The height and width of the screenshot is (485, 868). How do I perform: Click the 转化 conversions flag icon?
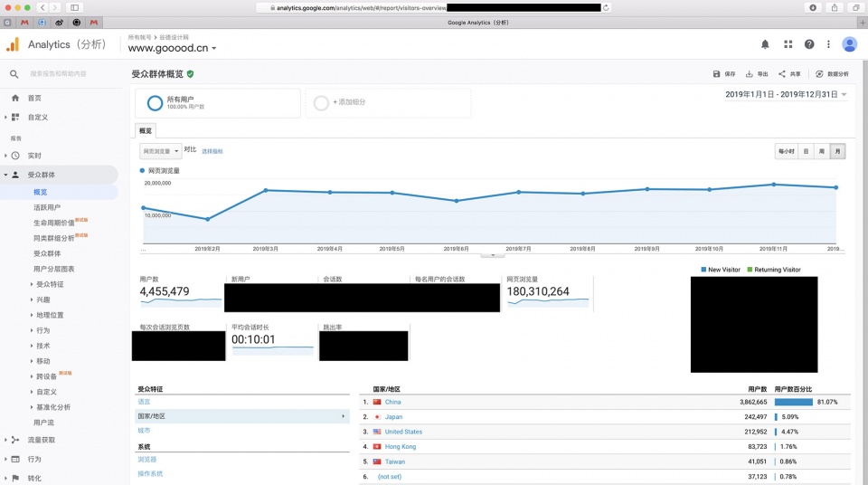pyautogui.click(x=15, y=478)
